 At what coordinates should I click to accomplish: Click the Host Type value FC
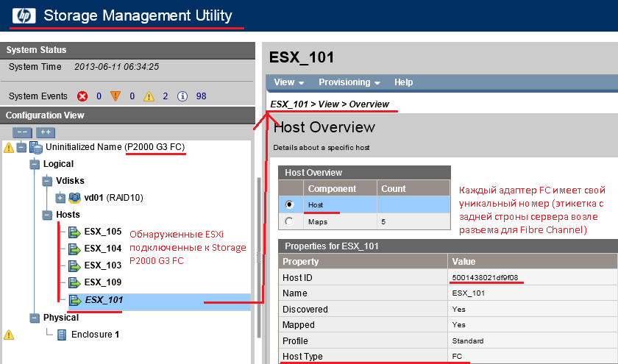coord(457,356)
